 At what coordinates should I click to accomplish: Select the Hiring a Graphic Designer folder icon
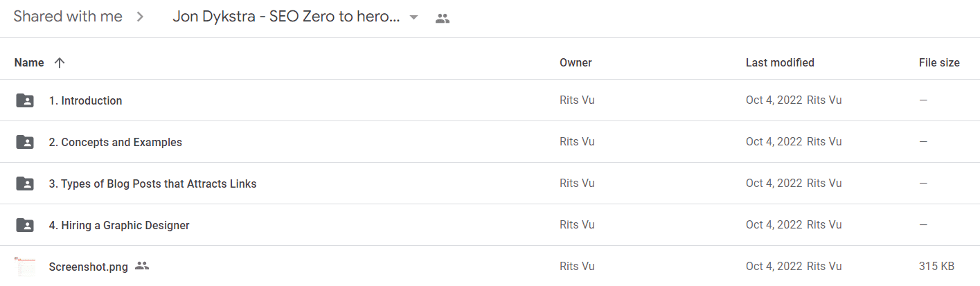24,225
